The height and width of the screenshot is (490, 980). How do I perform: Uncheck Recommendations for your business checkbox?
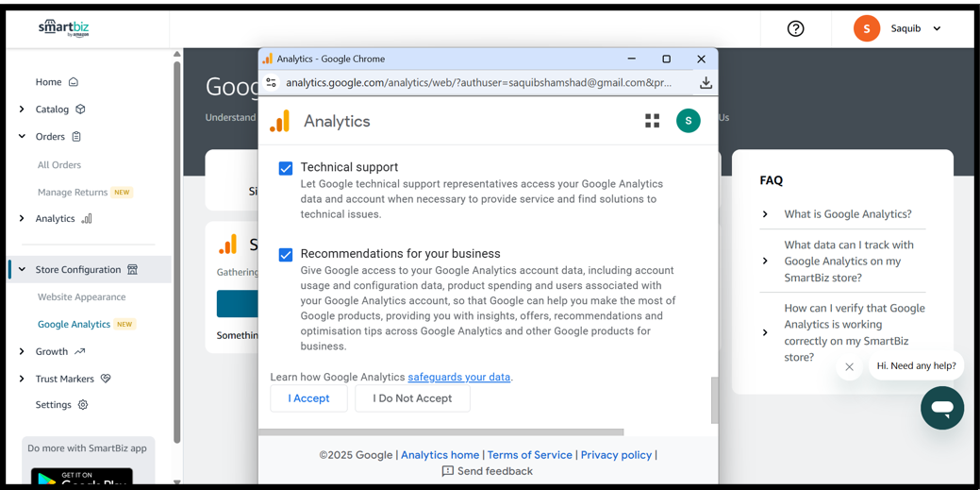pyautogui.click(x=286, y=255)
